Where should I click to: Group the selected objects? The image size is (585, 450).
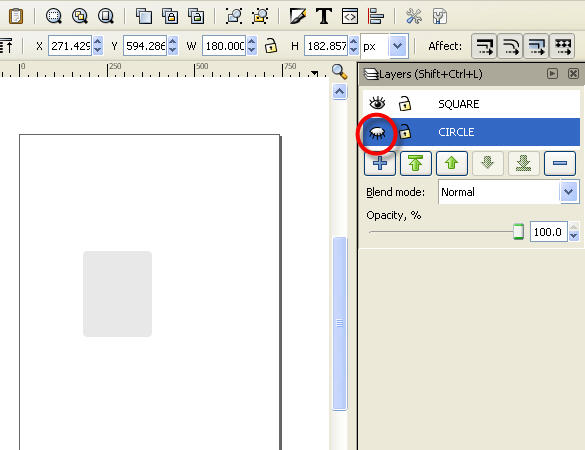tap(234, 16)
